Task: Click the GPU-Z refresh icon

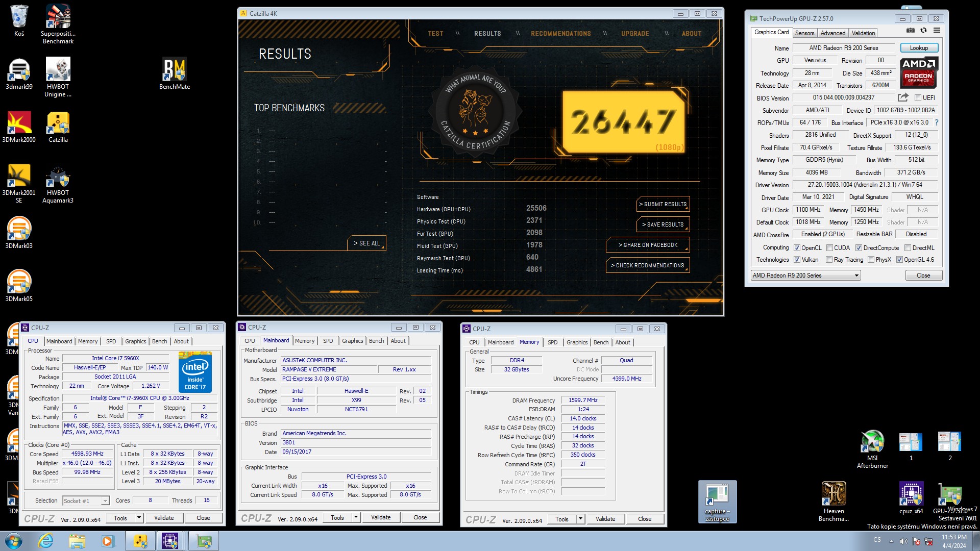Action: click(923, 31)
